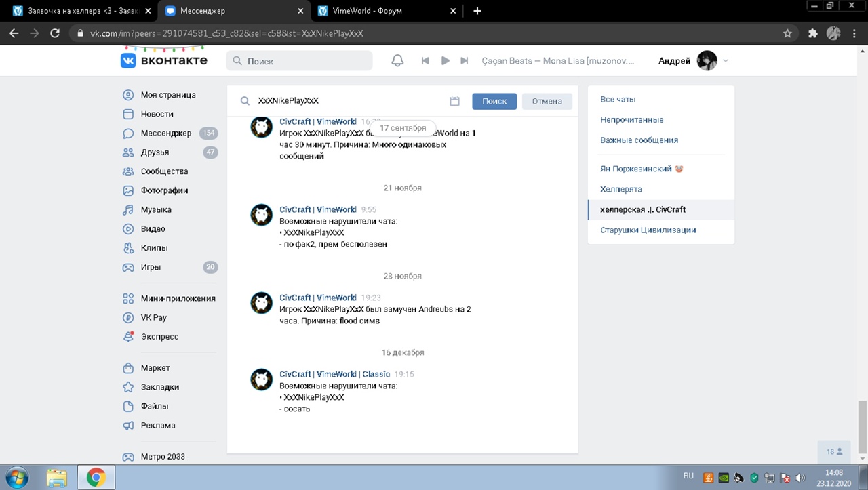Open a new browser tab
Screen dimensions: 868x490
(477, 11)
